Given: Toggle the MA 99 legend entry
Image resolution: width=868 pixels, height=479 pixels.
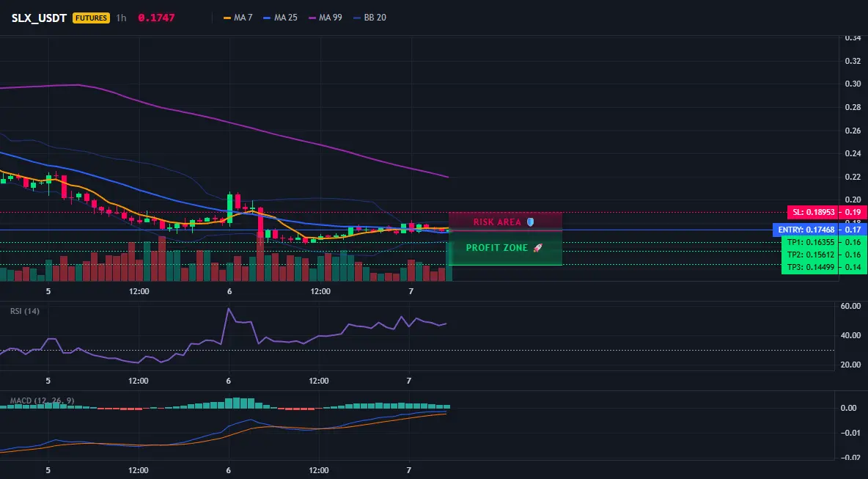Looking at the screenshot, I should coord(325,18).
